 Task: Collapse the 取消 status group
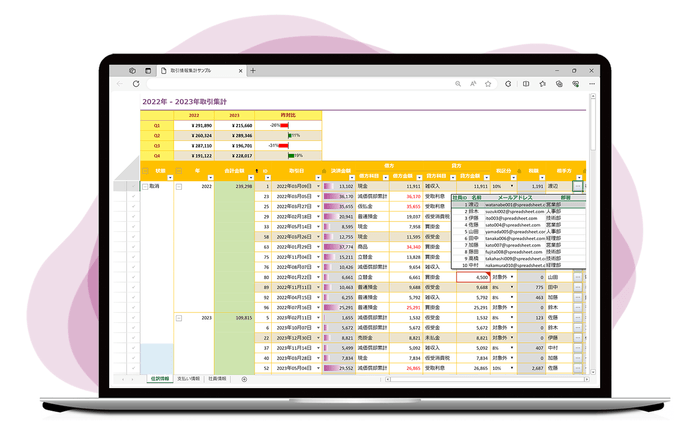(x=145, y=187)
